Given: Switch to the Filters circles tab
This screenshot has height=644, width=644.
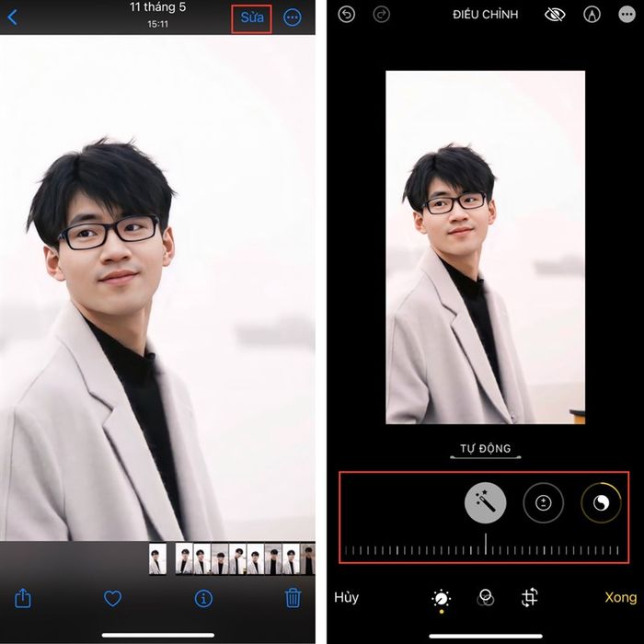Looking at the screenshot, I should [486, 598].
